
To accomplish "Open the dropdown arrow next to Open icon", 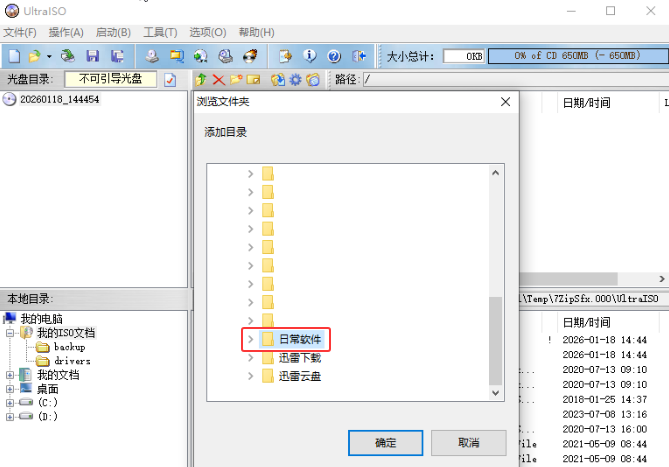I will (48, 56).
